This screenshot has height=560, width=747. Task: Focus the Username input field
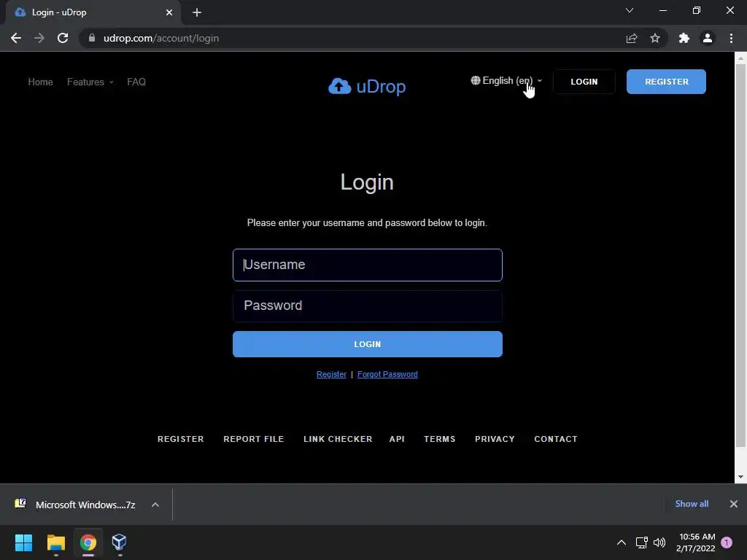(x=368, y=265)
